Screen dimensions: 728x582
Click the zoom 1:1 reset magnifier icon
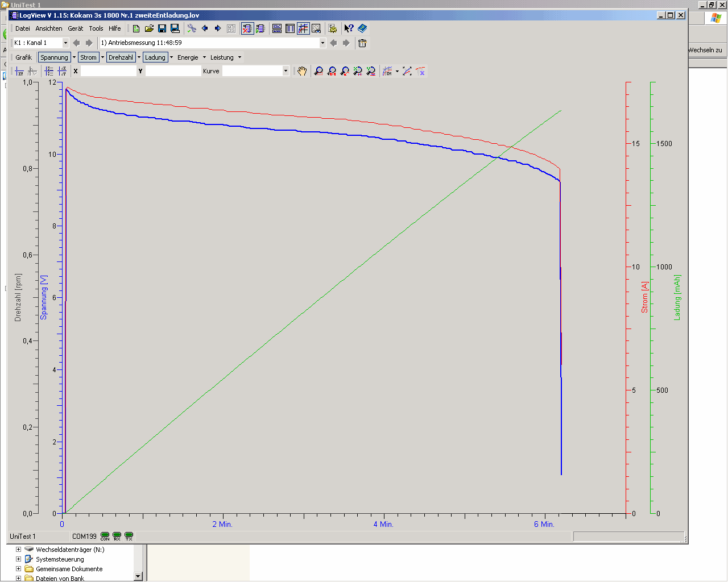click(x=332, y=71)
